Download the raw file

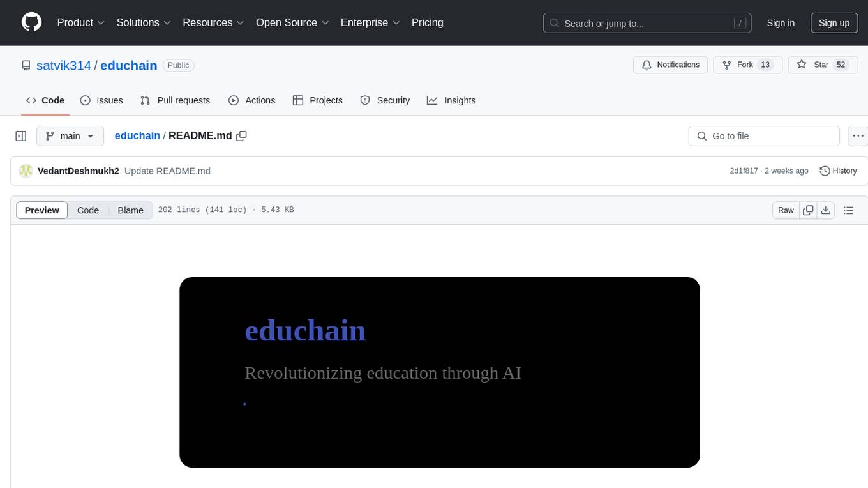pyautogui.click(x=826, y=210)
